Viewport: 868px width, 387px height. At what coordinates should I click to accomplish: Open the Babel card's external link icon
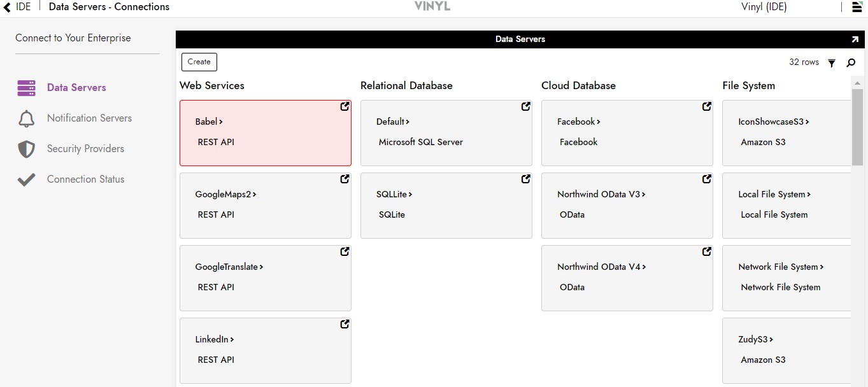[x=345, y=107]
